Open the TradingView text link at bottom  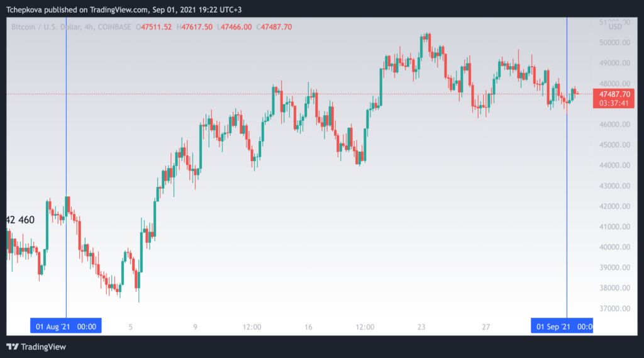pos(43,347)
